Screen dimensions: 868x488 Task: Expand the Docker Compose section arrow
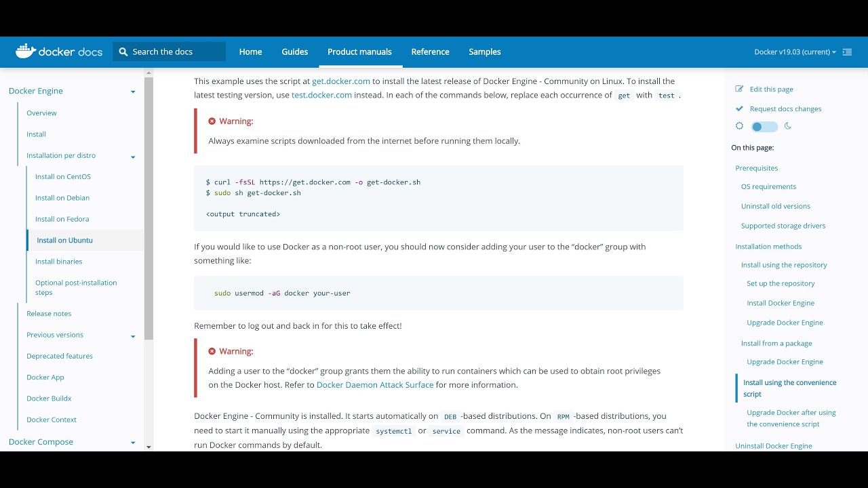tap(133, 443)
